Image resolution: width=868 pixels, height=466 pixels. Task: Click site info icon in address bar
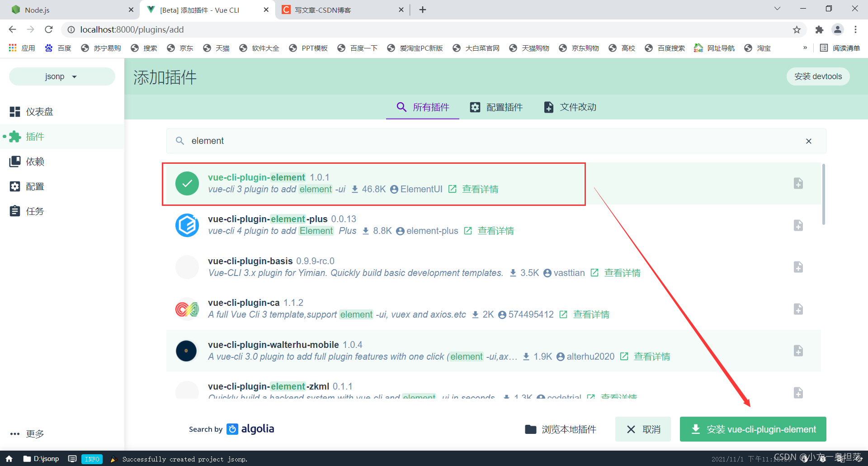pyautogui.click(x=71, y=29)
